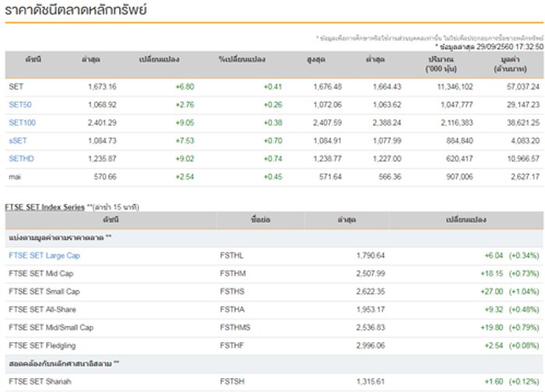Click the FTSE SET Shariah row name
The width and height of the screenshot is (545, 392).
pos(40,382)
